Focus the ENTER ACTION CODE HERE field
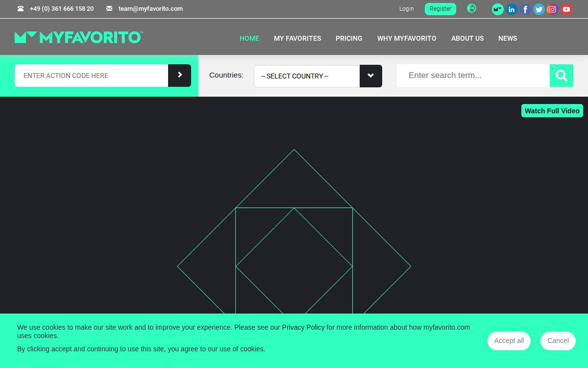The height and width of the screenshot is (368, 588). (92, 76)
